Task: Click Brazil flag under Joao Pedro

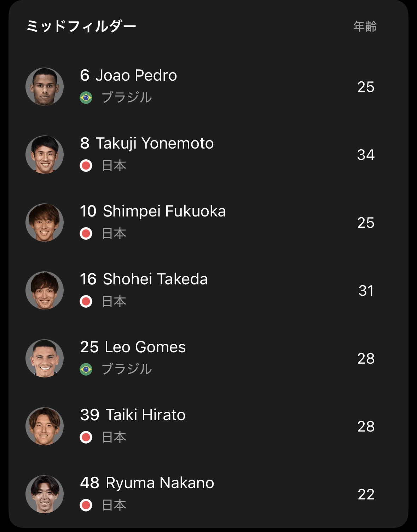Action: [86, 98]
